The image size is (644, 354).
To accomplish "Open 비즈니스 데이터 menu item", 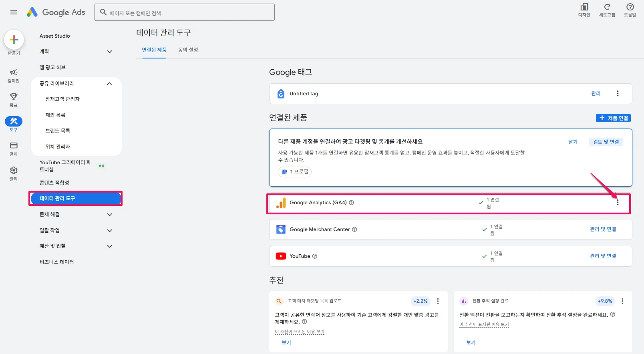I will click(x=57, y=262).
